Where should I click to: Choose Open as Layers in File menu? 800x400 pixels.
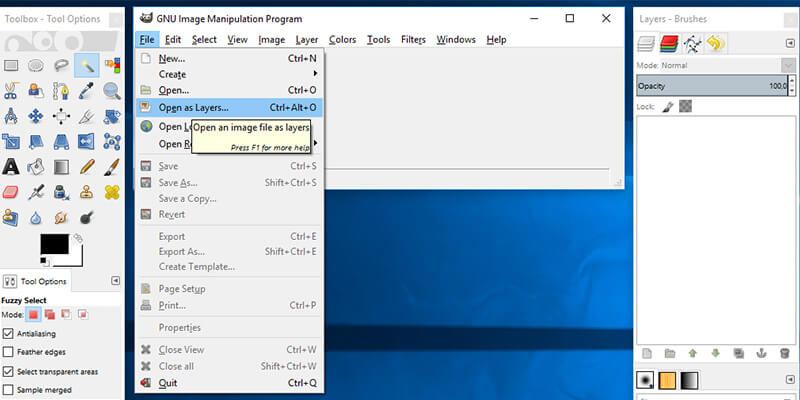(229, 108)
